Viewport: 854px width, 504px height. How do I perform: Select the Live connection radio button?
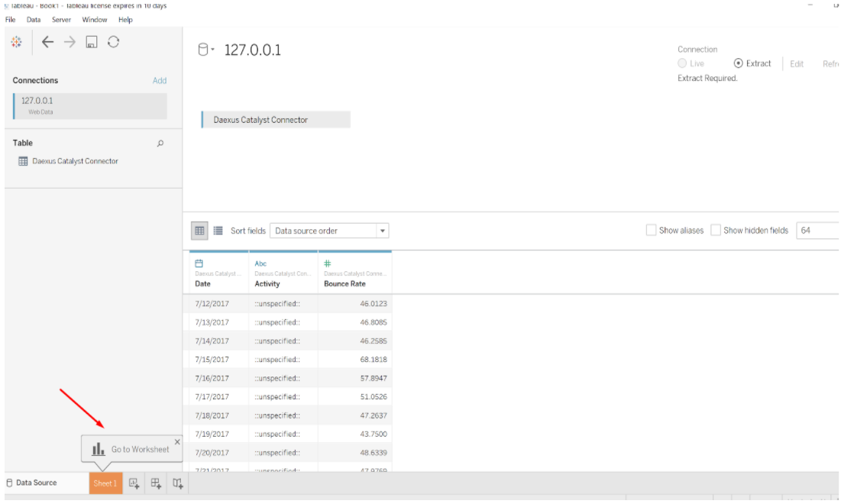click(x=682, y=63)
